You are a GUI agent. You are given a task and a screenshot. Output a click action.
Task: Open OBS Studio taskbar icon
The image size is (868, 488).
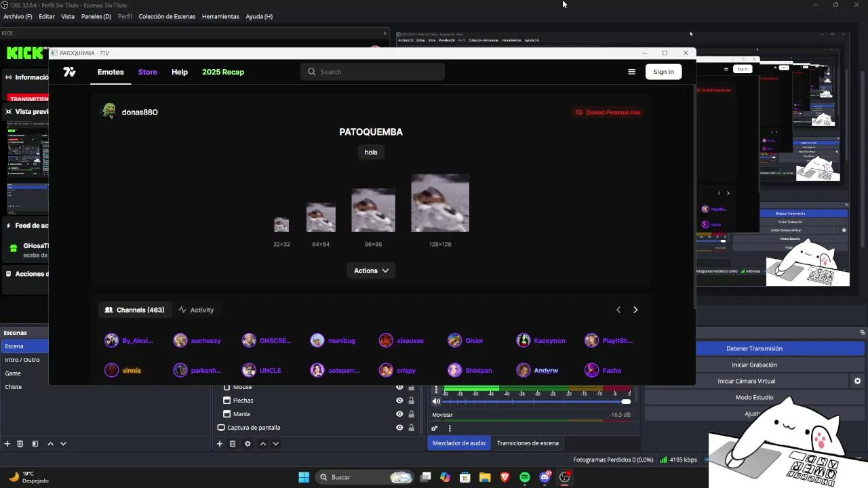(x=564, y=477)
